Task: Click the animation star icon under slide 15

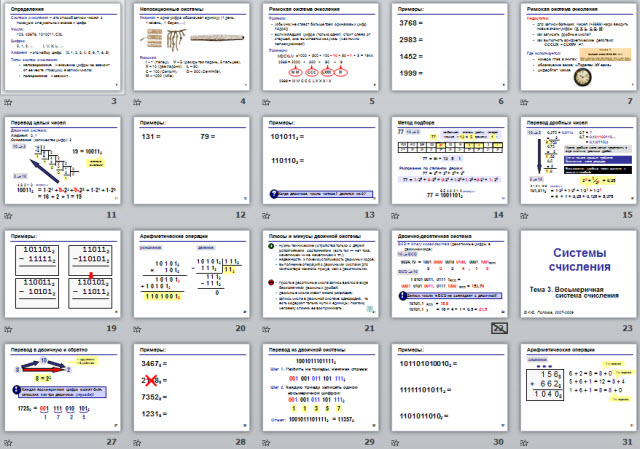Action: point(523,215)
